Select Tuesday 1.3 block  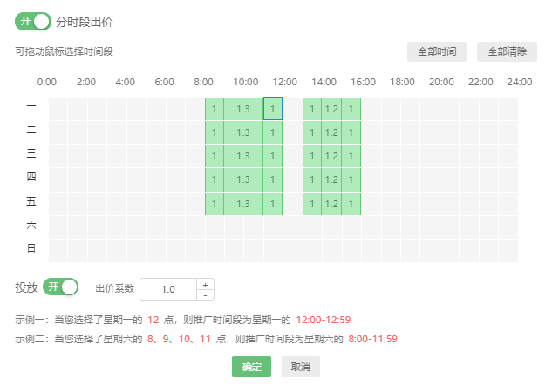point(243,132)
